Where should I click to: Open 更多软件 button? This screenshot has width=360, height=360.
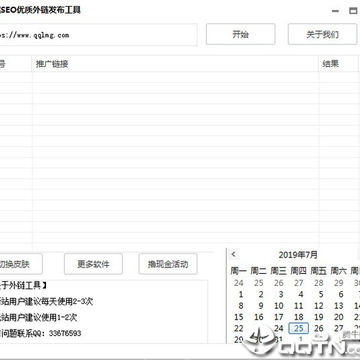(93, 264)
